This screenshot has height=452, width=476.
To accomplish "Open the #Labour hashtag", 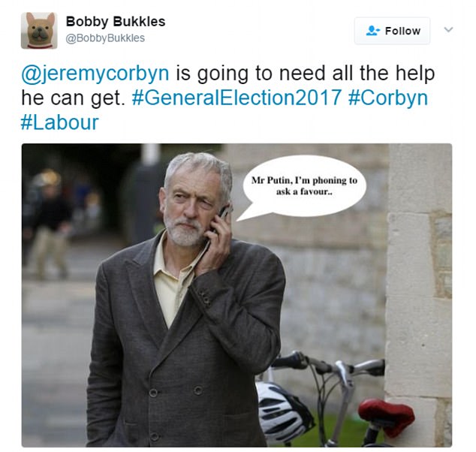I will click(x=60, y=122).
